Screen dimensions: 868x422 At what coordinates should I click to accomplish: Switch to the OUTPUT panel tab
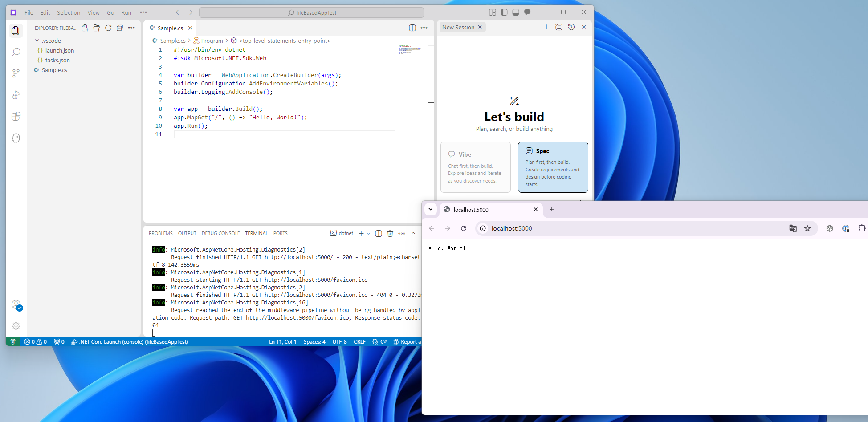(x=187, y=233)
